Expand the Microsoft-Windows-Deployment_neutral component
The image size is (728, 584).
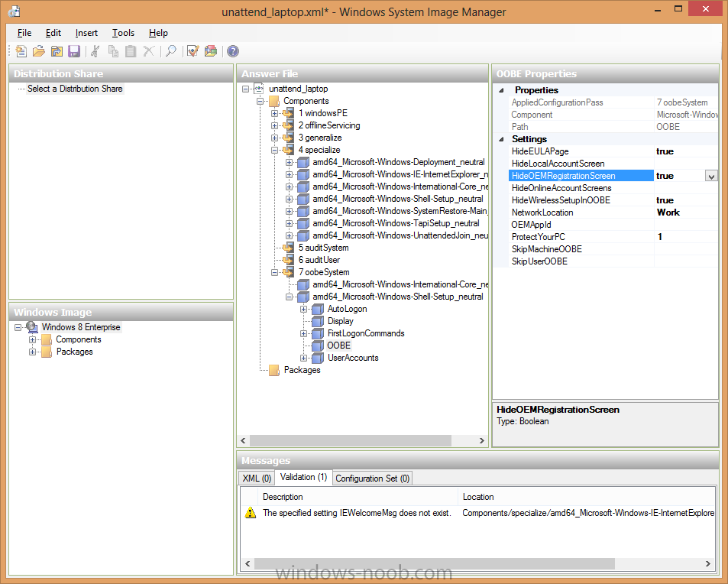point(289,162)
